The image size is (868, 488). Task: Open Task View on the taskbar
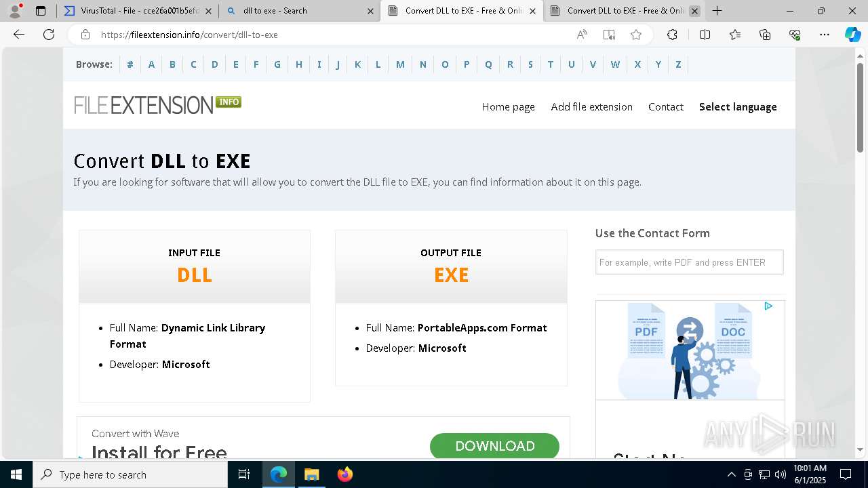[244, 474]
